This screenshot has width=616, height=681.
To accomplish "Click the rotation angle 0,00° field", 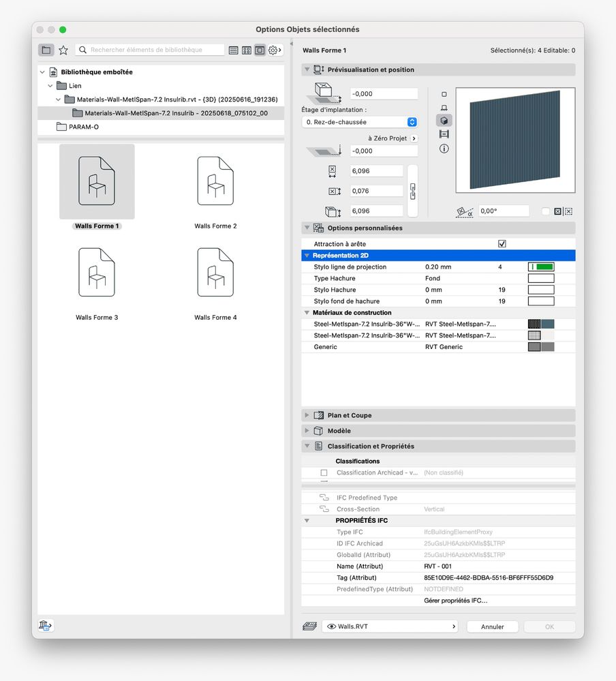I will pyautogui.click(x=504, y=211).
